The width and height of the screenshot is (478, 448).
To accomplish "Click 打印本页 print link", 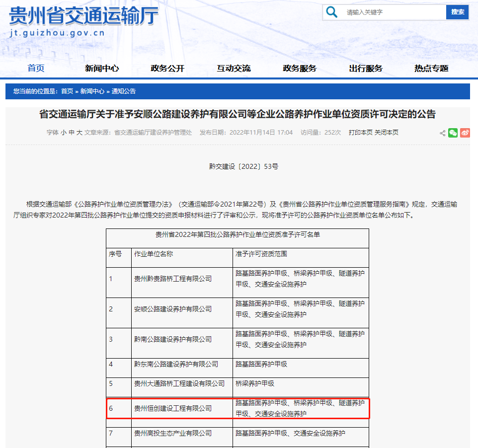I will pyautogui.click(x=361, y=133).
